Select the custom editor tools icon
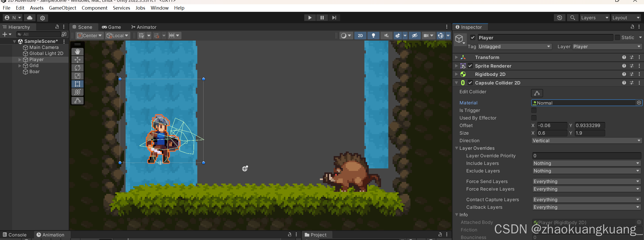Image resolution: width=644 pixels, height=240 pixels. [78, 101]
